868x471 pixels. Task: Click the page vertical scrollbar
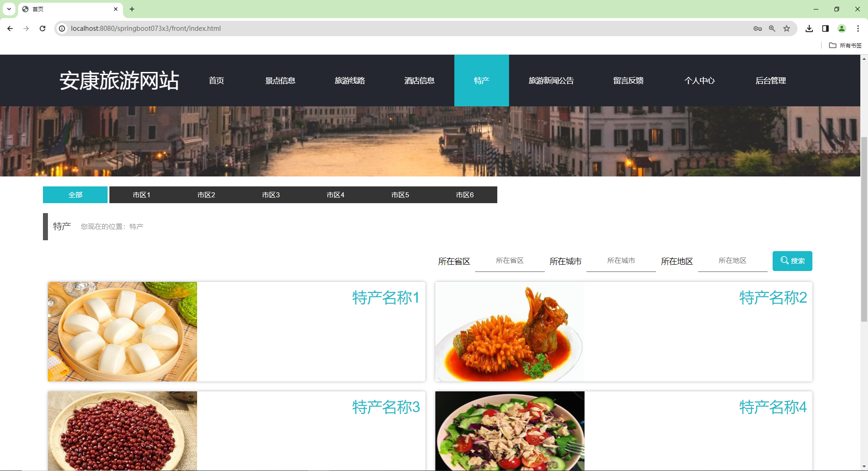(x=864, y=229)
